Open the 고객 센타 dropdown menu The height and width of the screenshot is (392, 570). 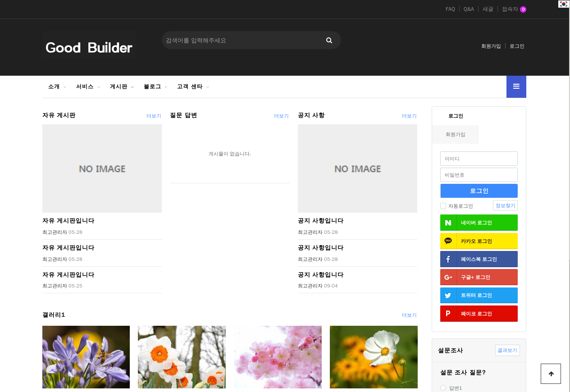coord(193,87)
